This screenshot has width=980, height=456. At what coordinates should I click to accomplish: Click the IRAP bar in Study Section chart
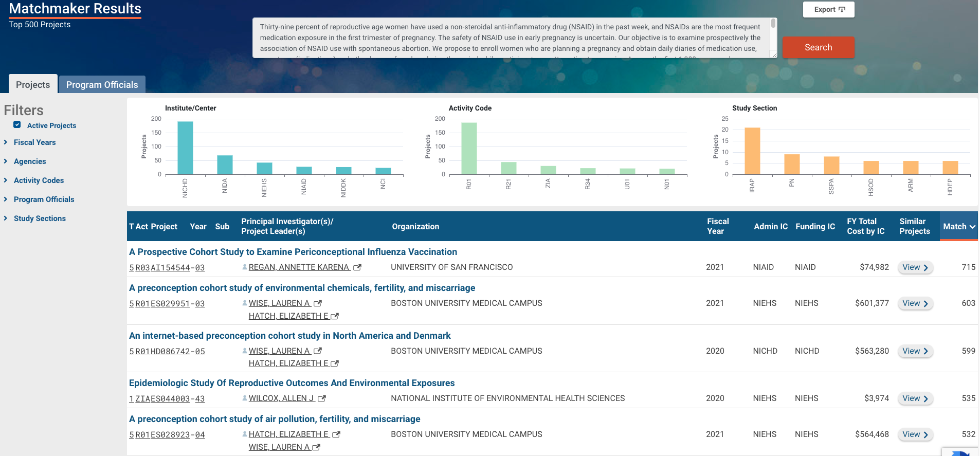tap(752, 151)
